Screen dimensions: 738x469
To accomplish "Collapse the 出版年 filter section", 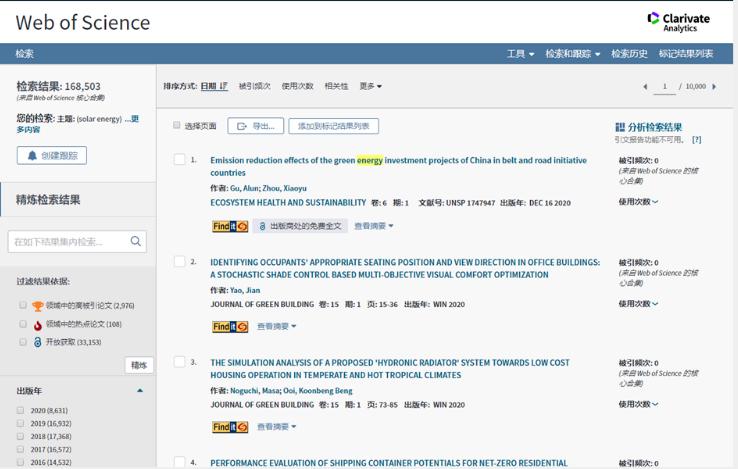I will click(x=140, y=390).
